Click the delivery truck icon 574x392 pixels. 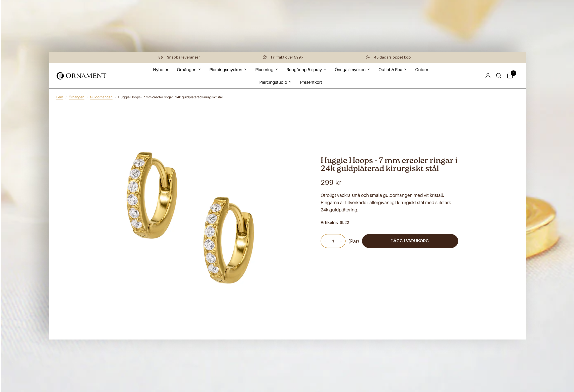[x=161, y=57]
